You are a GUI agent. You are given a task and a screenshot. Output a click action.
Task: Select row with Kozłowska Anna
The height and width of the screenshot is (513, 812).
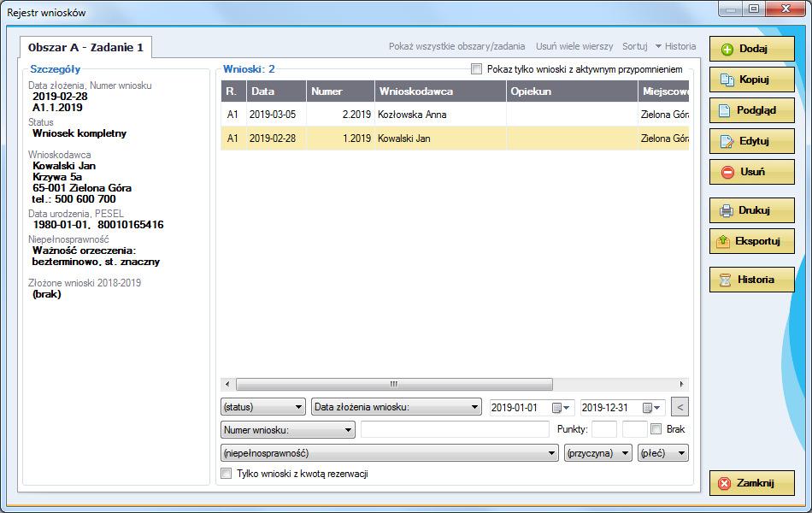point(456,114)
